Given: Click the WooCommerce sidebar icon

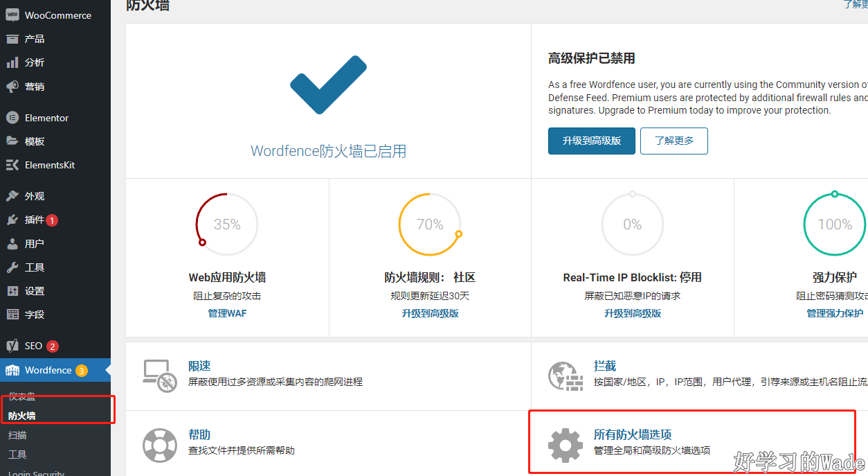Looking at the screenshot, I should pos(12,15).
